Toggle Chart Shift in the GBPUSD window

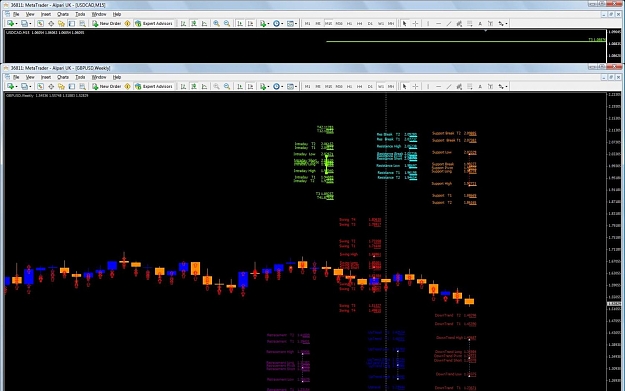click(x=250, y=86)
